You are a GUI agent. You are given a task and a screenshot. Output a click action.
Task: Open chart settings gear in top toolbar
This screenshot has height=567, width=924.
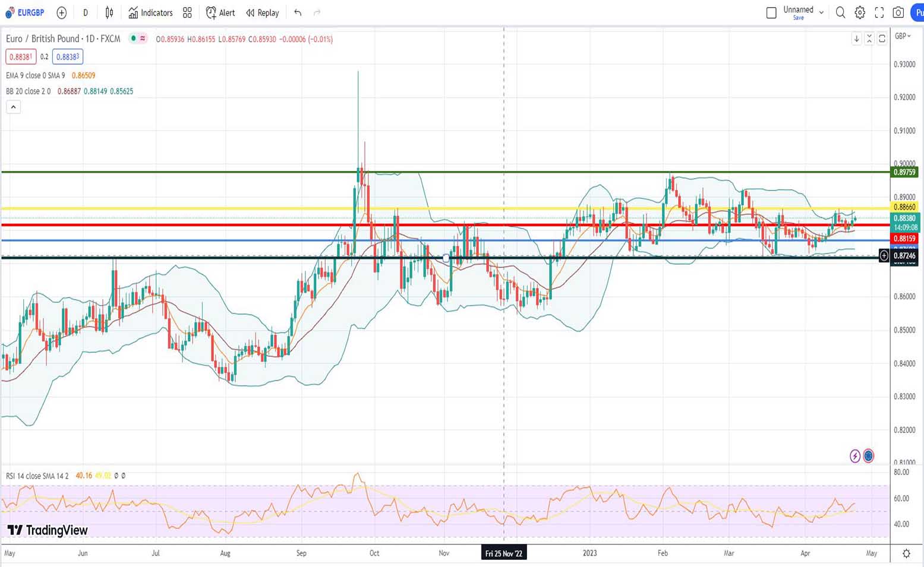click(x=860, y=12)
